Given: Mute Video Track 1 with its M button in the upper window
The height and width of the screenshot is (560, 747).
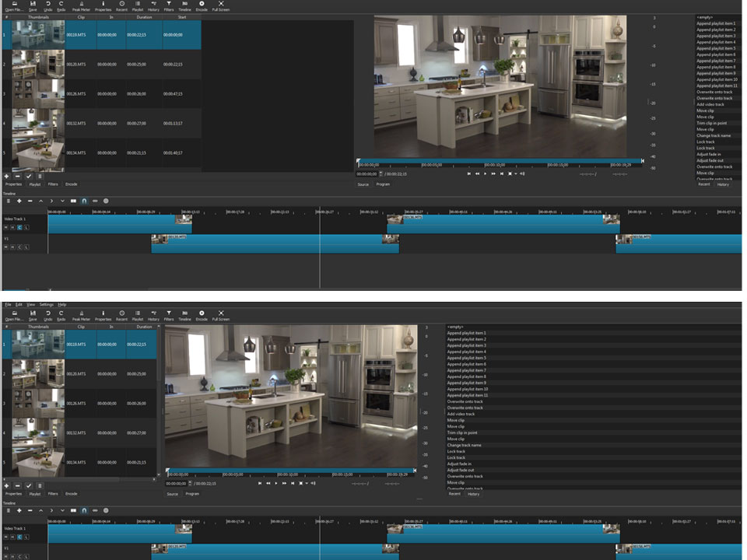Looking at the screenshot, I should pos(6,228).
